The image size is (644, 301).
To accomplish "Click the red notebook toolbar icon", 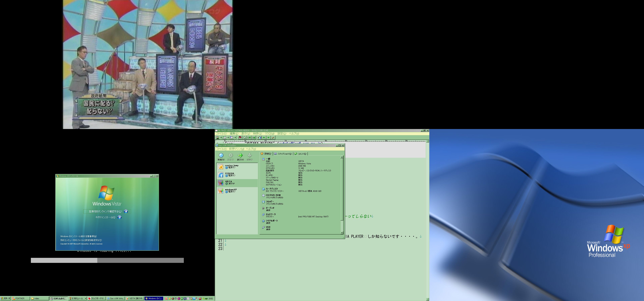I will point(240,137).
